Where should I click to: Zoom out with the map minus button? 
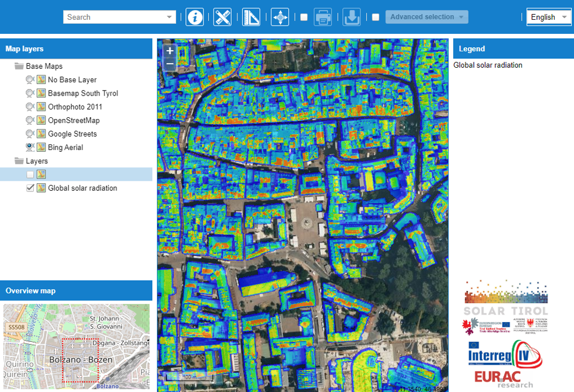(x=170, y=63)
